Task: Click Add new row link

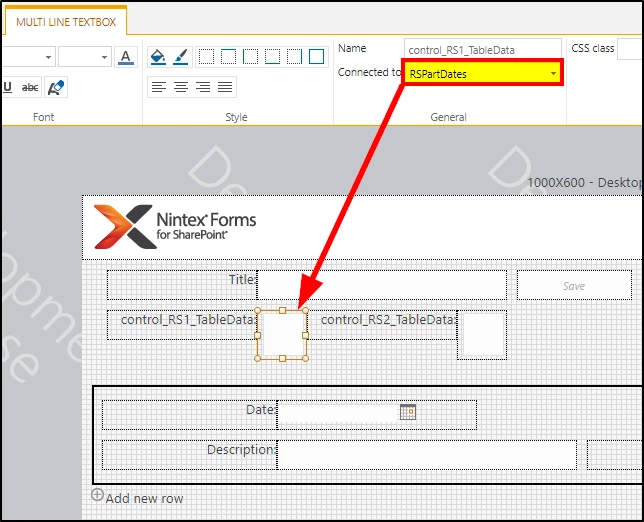Action: (x=144, y=498)
